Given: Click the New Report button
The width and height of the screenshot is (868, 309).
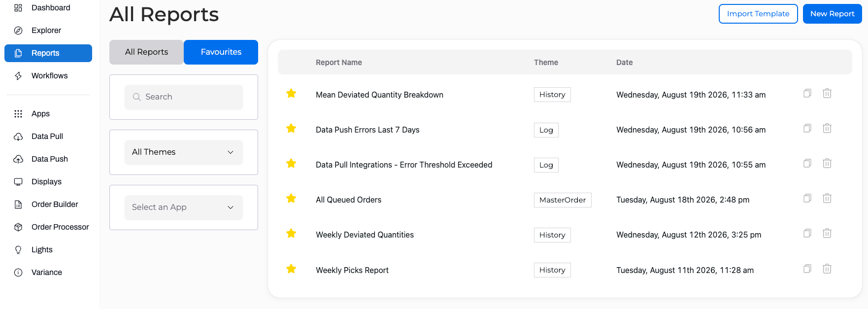Looking at the screenshot, I should (x=832, y=14).
